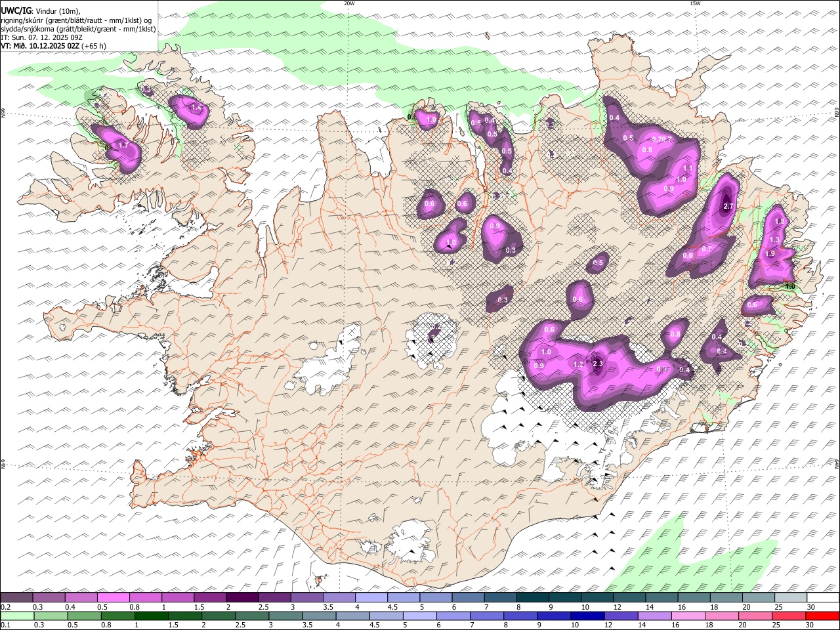Click the UWC/IG Vindur (10m) title line

[41, 10]
